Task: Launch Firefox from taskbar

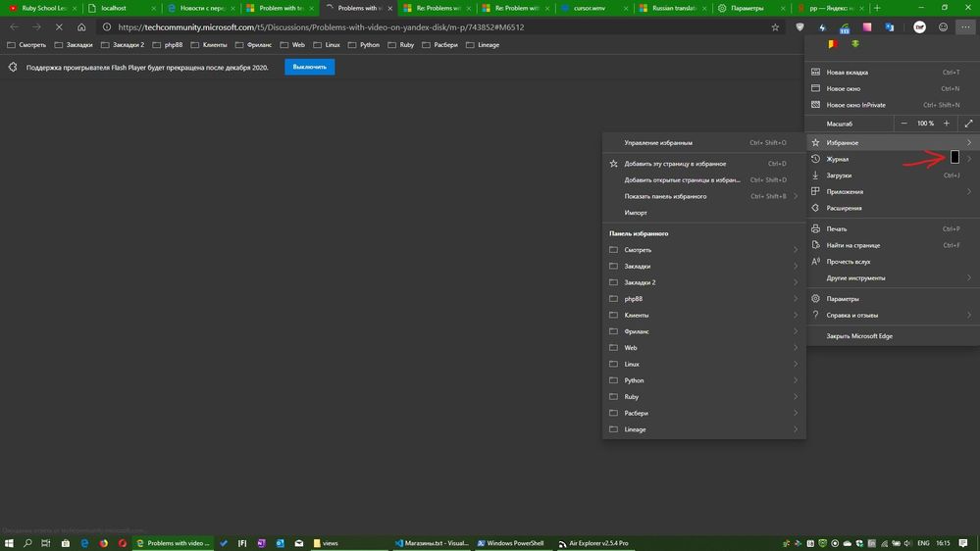Action: point(104,543)
